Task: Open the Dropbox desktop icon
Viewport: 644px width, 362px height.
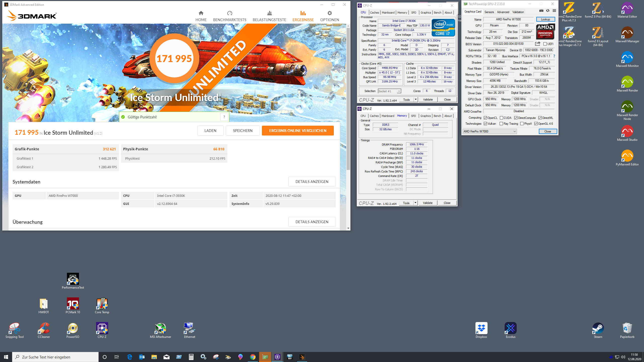Action: [x=481, y=331]
